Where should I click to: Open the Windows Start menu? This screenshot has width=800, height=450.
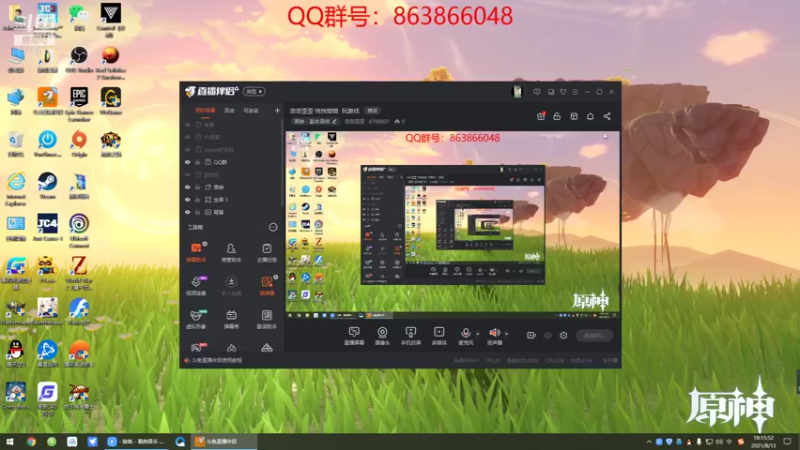pyautogui.click(x=10, y=442)
